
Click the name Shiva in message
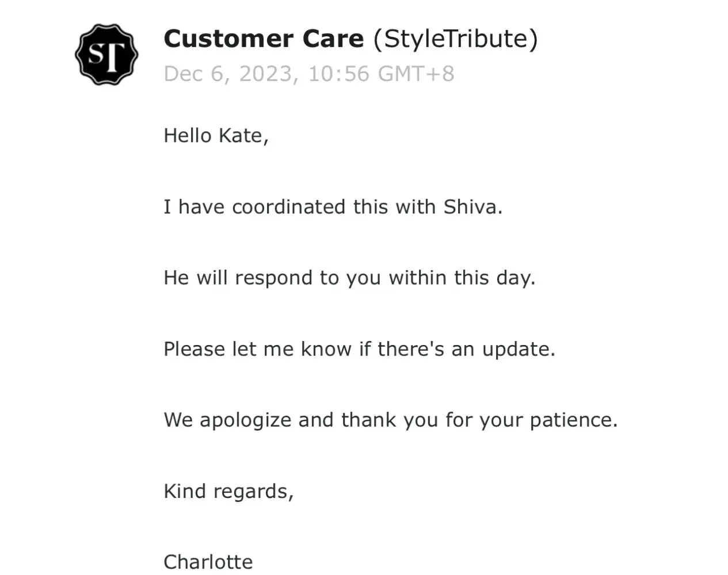coord(470,207)
